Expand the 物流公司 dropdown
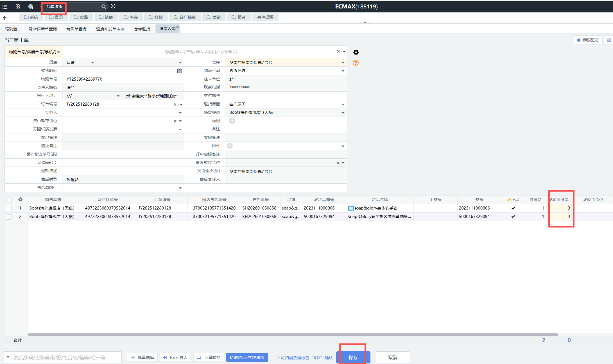The image size is (613, 364). pyautogui.click(x=343, y=71)
